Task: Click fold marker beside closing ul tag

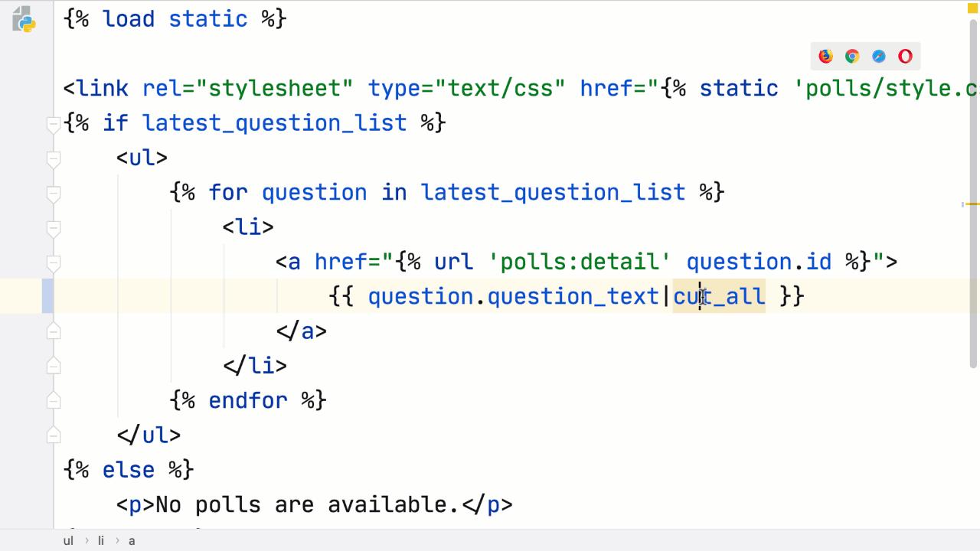Action: click(53, 435)
